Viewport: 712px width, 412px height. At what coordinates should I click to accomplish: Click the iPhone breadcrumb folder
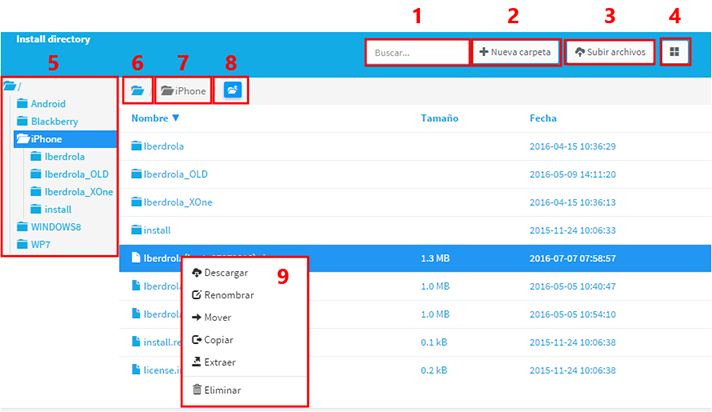tap(183, 91)
